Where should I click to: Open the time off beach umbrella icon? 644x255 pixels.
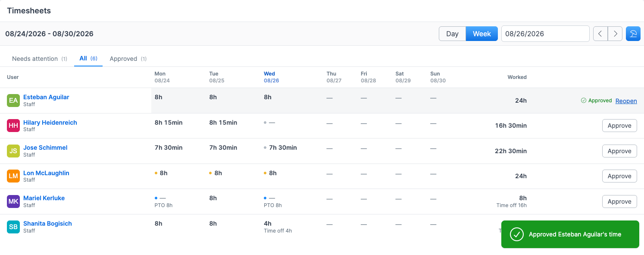[633, 34]
